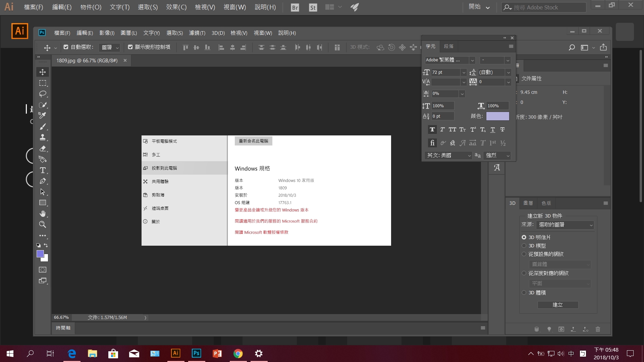Open the Illustrator 開始 workspace dropdown
The width and height of the screenshot is (644, 362).
pos(479,7)
